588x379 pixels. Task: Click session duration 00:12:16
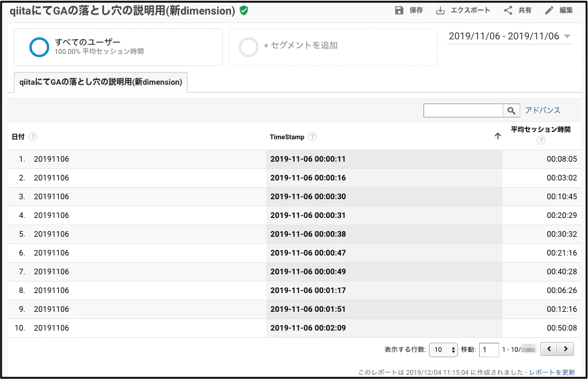562,309
